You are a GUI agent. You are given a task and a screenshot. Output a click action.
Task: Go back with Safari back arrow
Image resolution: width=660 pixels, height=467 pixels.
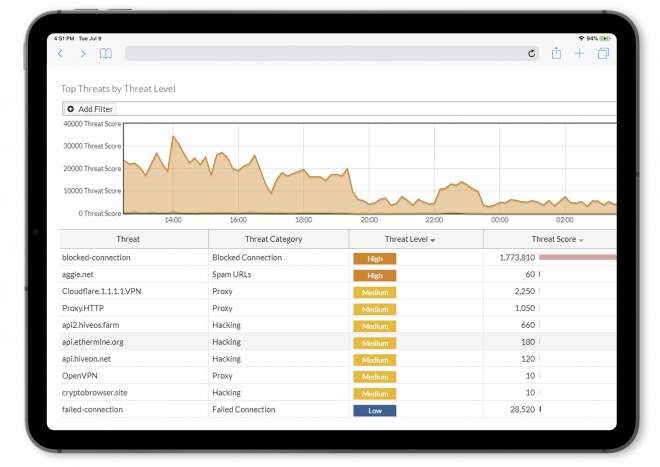pyautogui.click(x=60, y=54)
